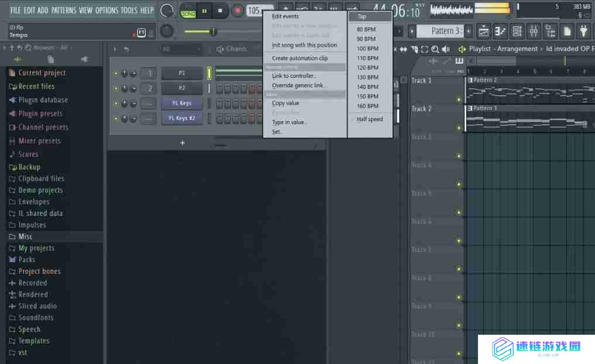Pause playback
The height and width of the screenshot is (364, 595).
click(x=204, y=11)
